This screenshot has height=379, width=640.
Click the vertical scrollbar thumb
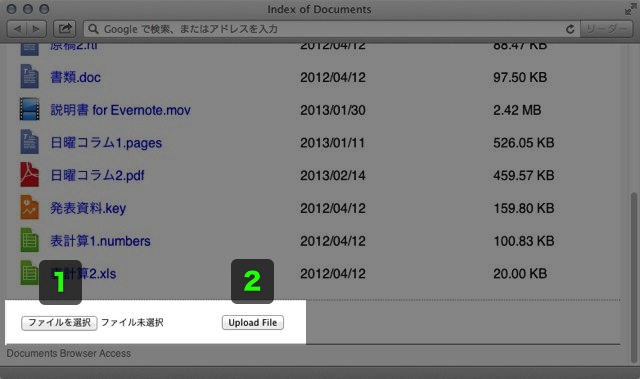pyautogui.click(x=633, y=277)
